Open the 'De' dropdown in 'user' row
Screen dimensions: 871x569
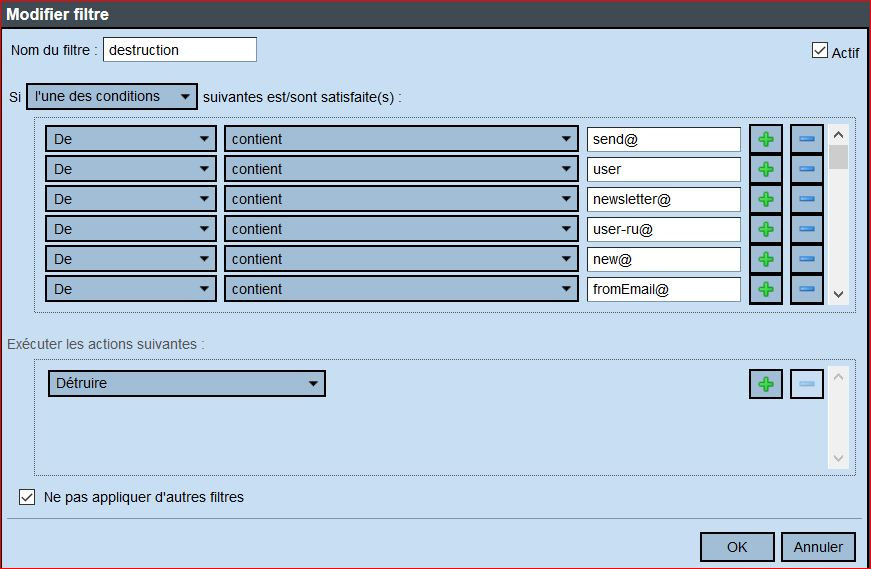pyautogui.click(x=131, y=169)
